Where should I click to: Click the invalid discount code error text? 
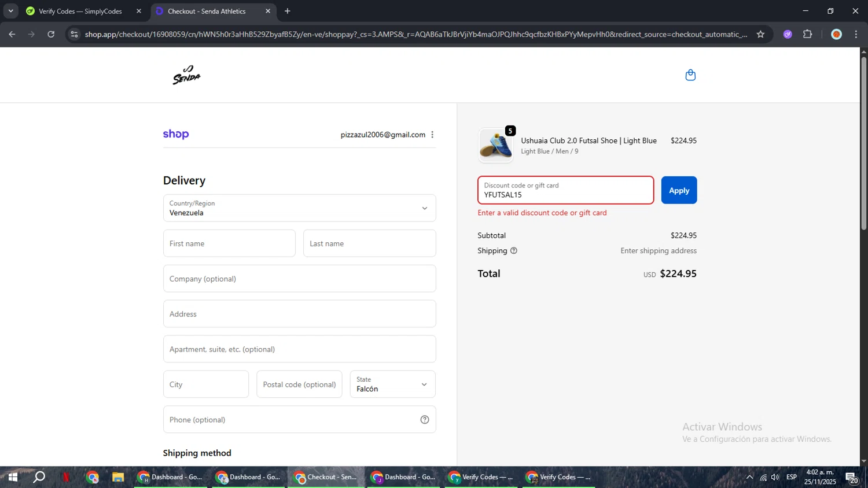click(542, 213)
